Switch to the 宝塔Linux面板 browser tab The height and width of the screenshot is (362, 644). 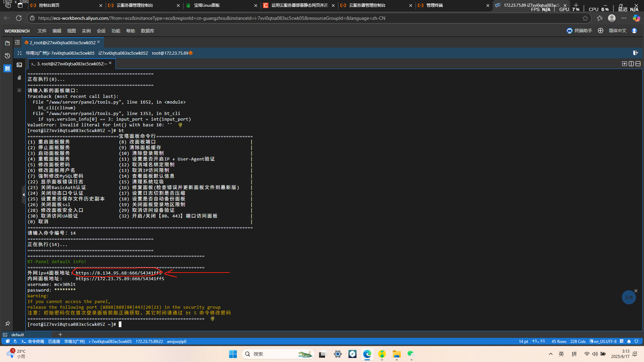(x=221, y=5)
